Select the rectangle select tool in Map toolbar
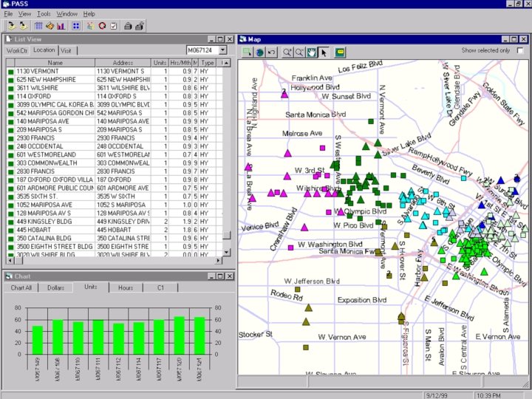The height and width of the screenshot is (399, 532). coord(247,52)
